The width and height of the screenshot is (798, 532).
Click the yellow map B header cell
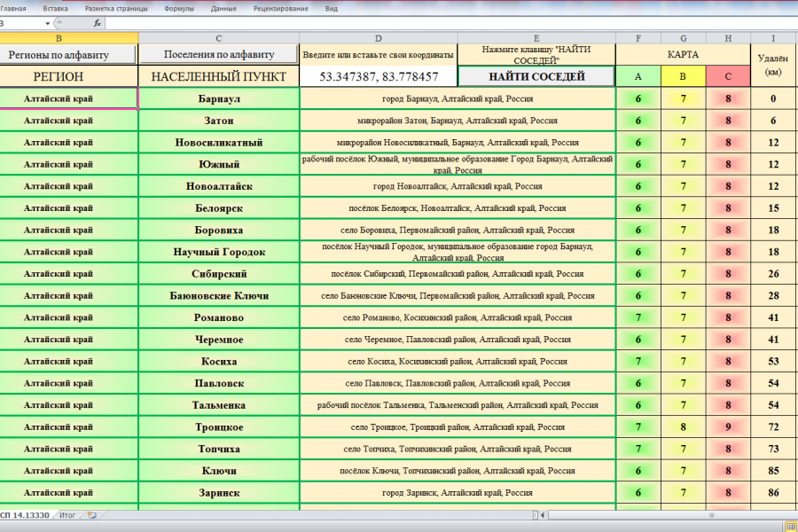[x=684, y=76]
